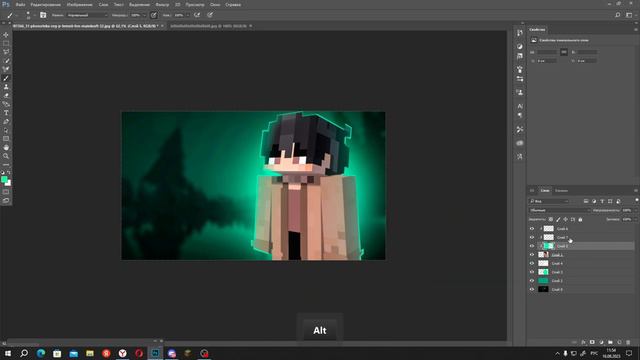The width and height of the screenshot is (640, 360).
Task: Open the Фильтр menu
Action: pyautogui.click(x=162, y=4)
